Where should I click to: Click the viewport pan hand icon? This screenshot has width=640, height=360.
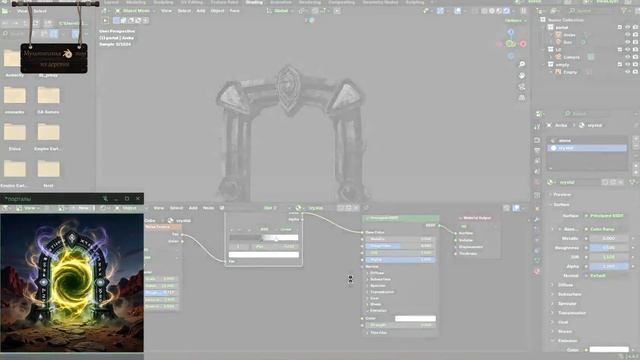point(522,76)
